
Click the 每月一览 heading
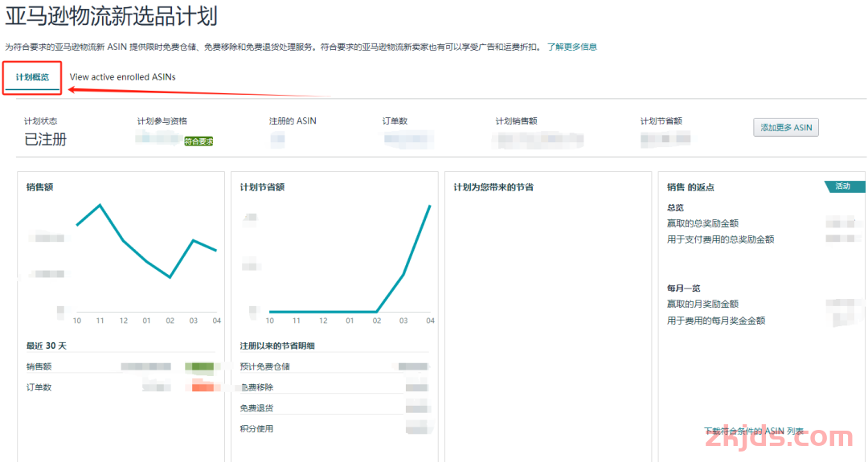tap(684, 288)
